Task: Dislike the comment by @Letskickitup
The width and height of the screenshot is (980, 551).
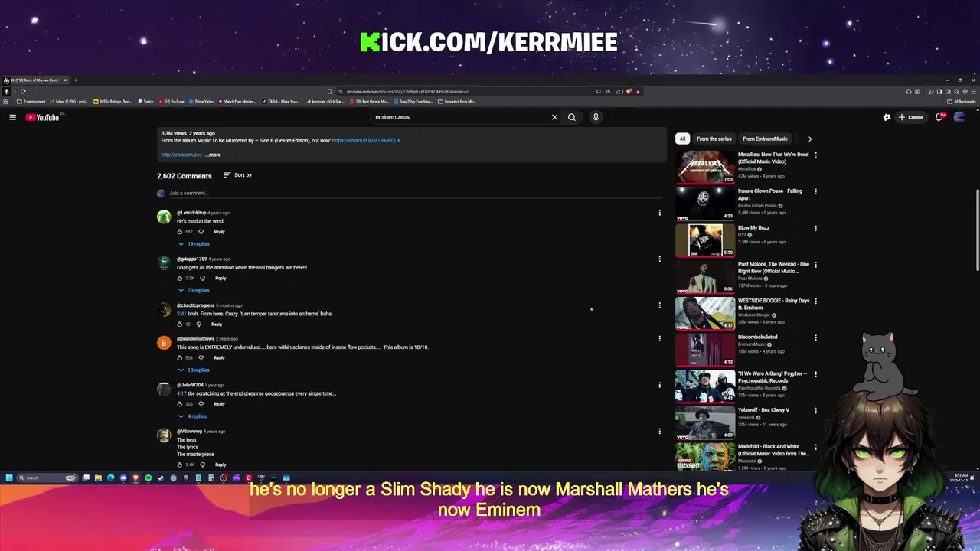Action: [201, 232]
